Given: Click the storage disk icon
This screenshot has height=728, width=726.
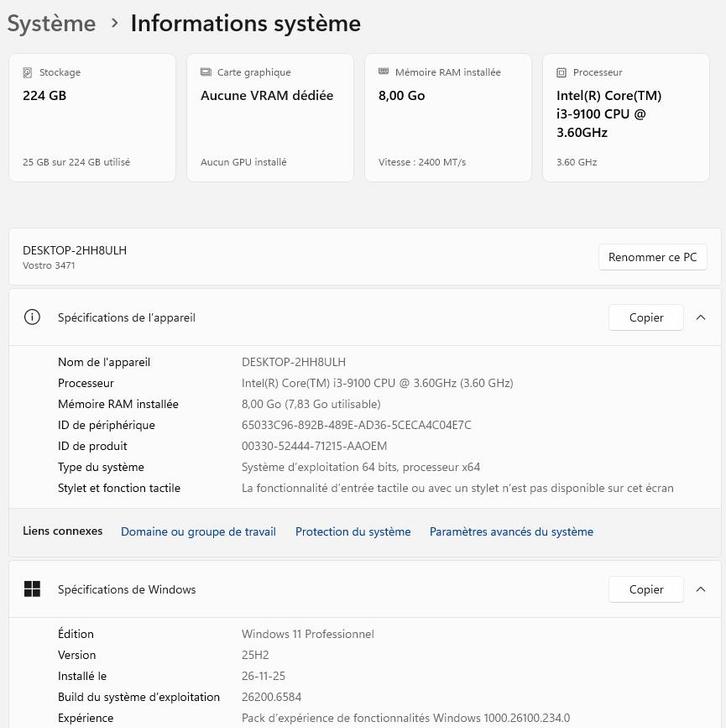Looking at the screenshot, I should (x=27, y=72).
